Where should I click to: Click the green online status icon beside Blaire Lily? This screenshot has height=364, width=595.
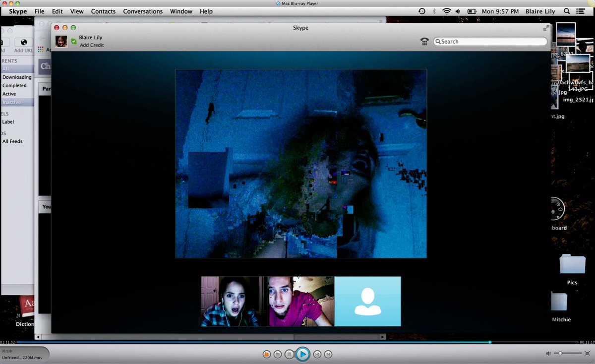[x=74, y=41]
